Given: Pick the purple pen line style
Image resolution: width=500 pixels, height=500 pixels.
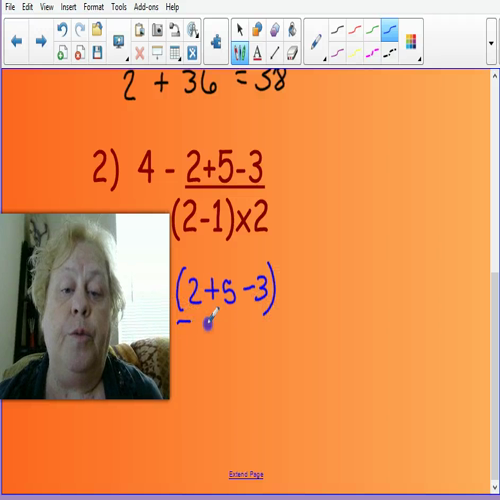Looking at the screenshot, I should (x=337, y=53).
